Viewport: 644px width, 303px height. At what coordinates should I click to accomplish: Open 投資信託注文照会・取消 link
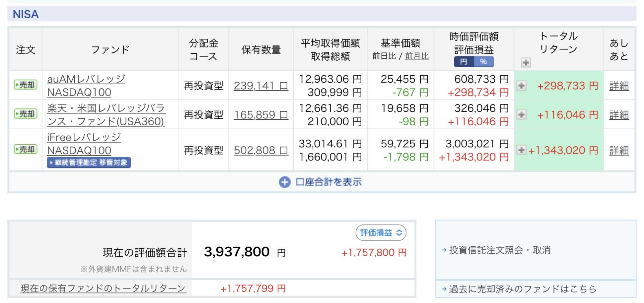click(x=499, y=250)
